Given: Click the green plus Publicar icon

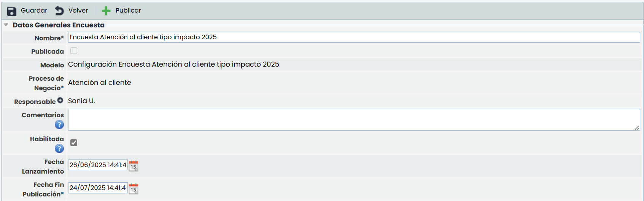Looking at the screenshot, I should click(106, 11).
